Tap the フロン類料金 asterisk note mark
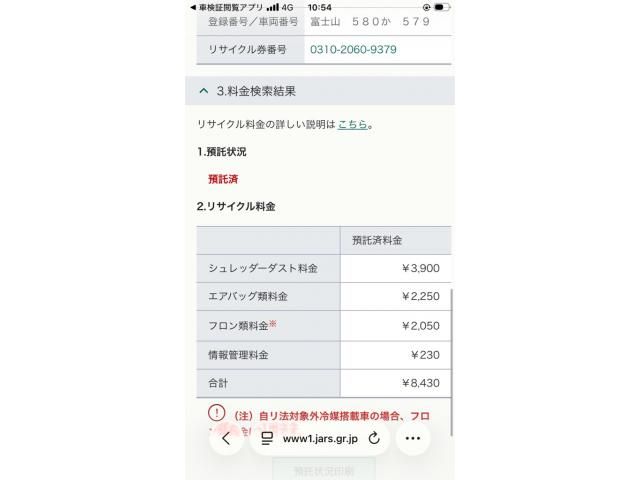640x480 pixels. pyautogui.click(x=273, y=324)
